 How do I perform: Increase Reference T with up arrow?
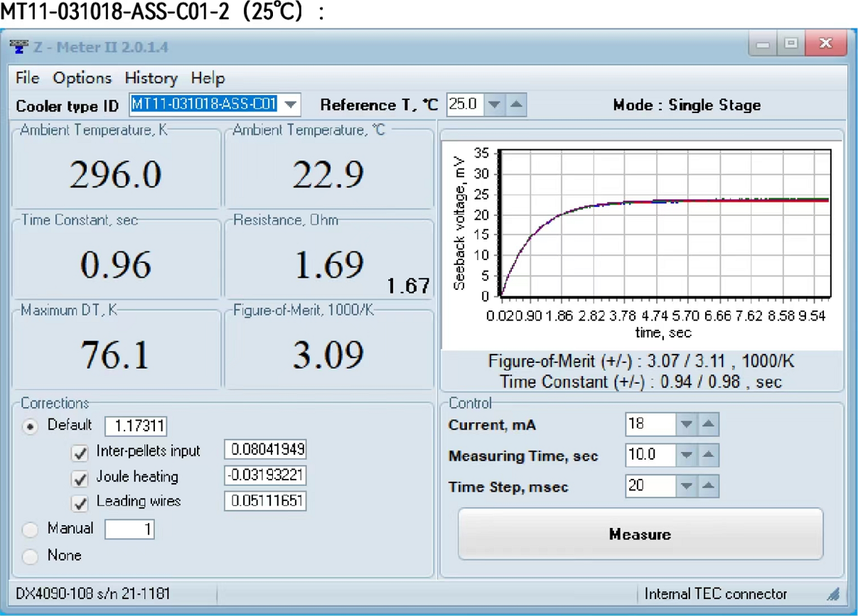517,105
